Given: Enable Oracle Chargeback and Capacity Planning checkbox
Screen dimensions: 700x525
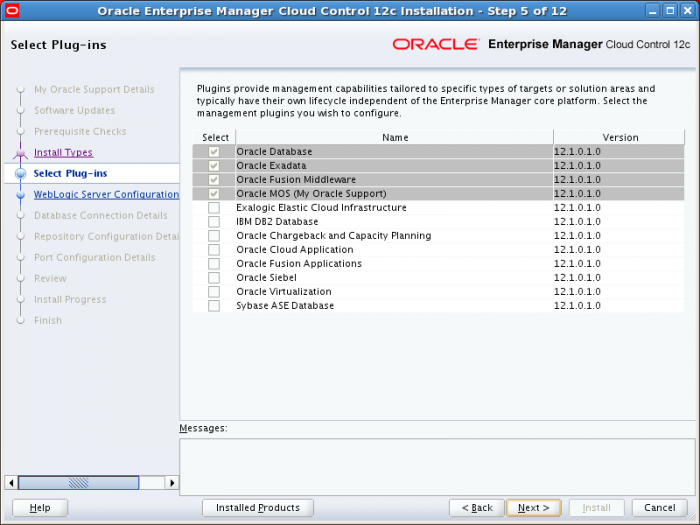Looking at the screenshot, I should tap(214, 236).
